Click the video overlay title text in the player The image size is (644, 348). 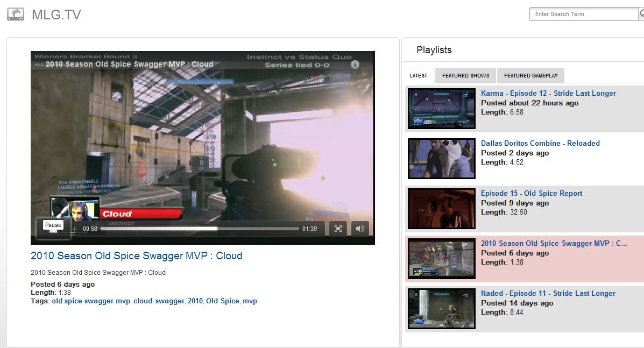point(129,64)
